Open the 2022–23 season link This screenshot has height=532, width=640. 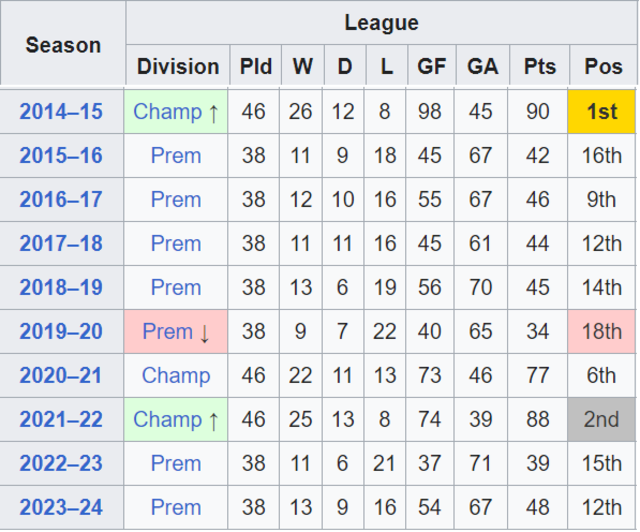61,463
